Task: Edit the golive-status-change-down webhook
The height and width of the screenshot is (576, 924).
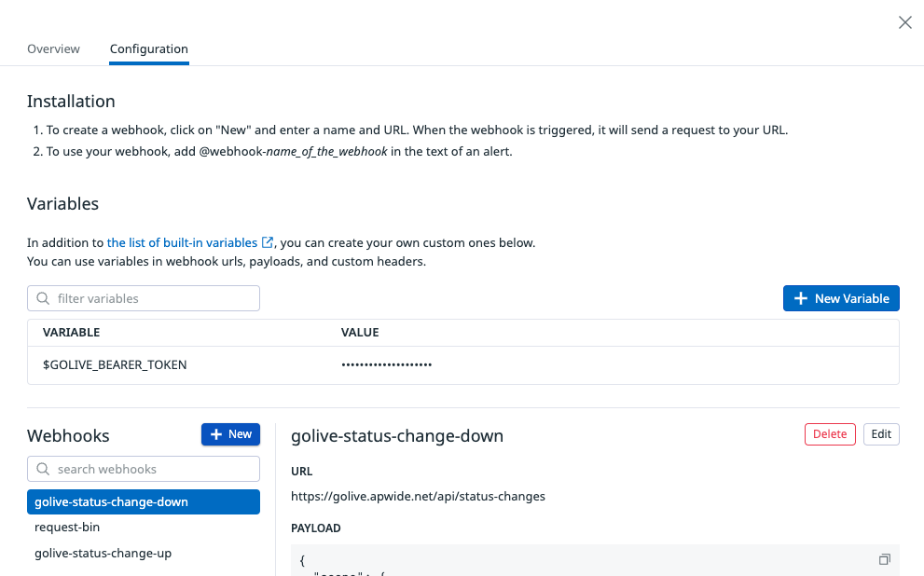Action: (881, 433)
